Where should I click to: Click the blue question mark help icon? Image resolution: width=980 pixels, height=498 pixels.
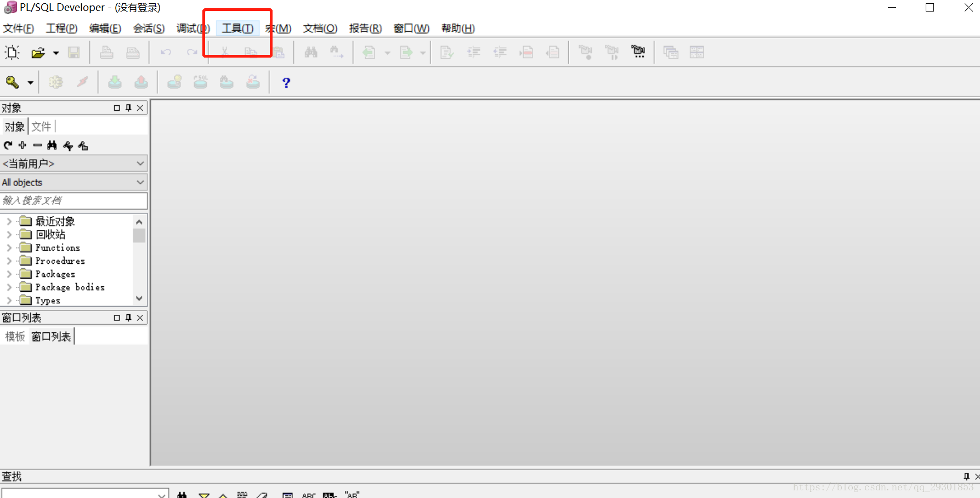(x=286, y=82)
